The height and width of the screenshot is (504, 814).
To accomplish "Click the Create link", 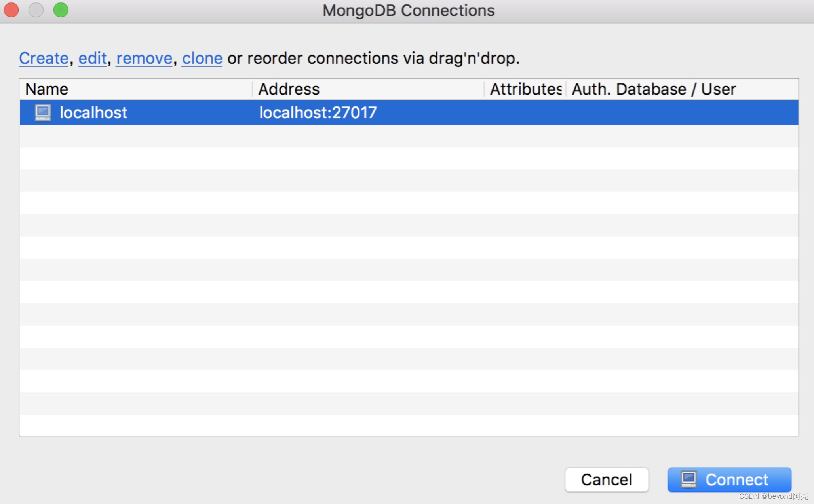I will pos(44,58).
